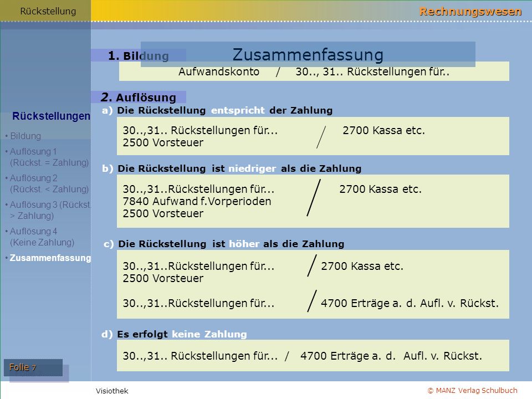Click heading 'd) Es erfolgt keine Zahlung'
Viewport: 532px width, 399px height.
coord(174,334)
